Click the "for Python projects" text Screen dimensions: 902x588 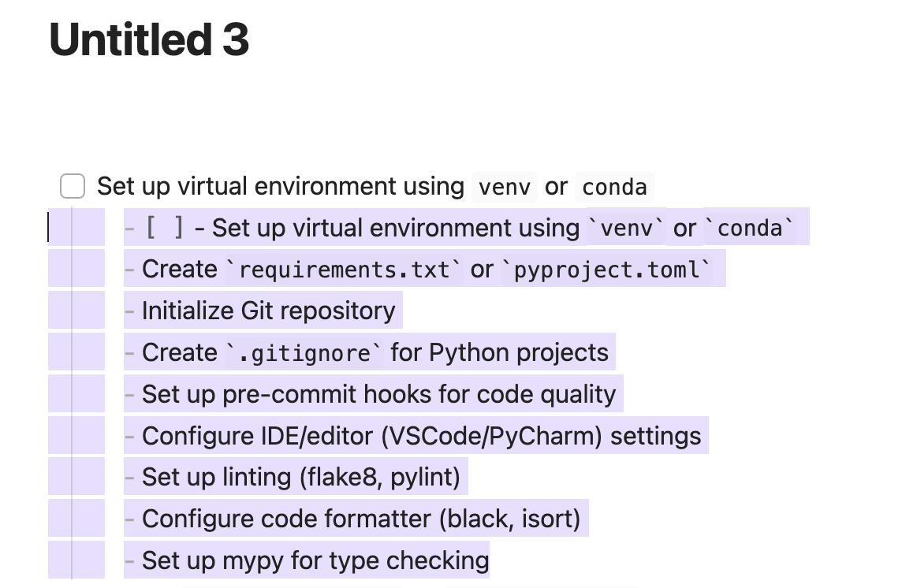tap(499, 352)
